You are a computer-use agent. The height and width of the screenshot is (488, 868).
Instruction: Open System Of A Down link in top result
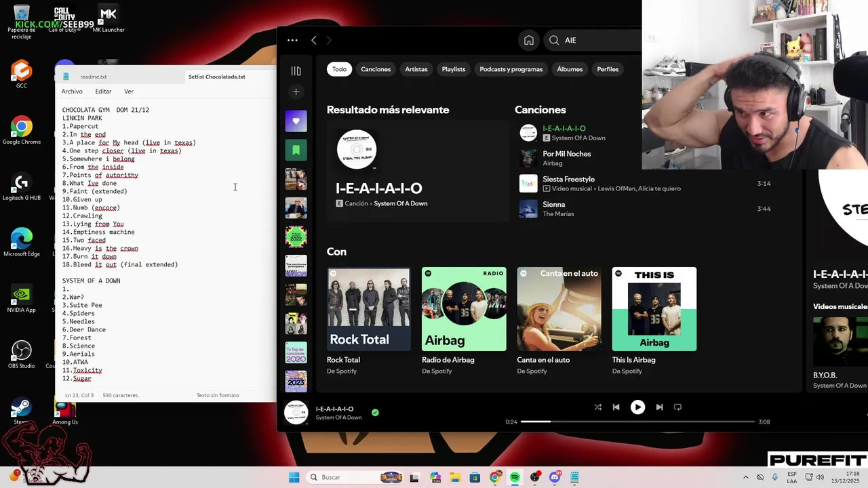click(401, 203)
